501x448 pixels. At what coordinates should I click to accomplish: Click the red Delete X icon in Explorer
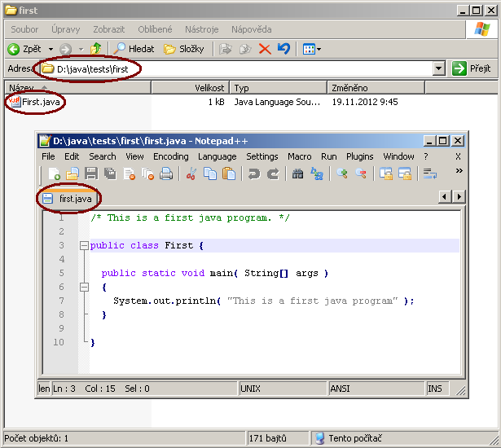[265, 49]
